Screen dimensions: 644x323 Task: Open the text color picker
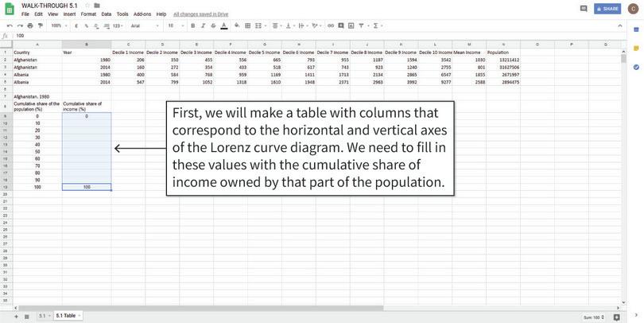coord(224,25)
